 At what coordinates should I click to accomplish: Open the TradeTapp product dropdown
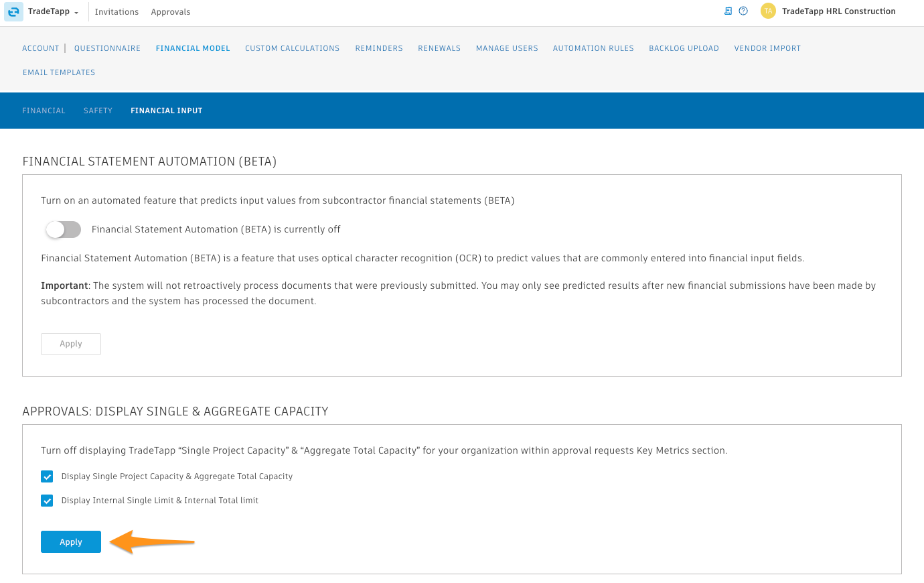pos(53,12)
